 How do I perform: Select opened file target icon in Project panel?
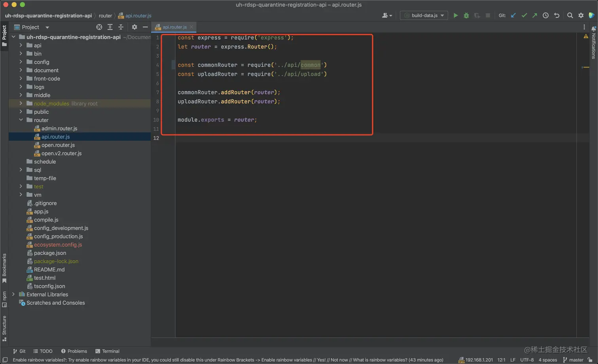click(x=99, y=27)
